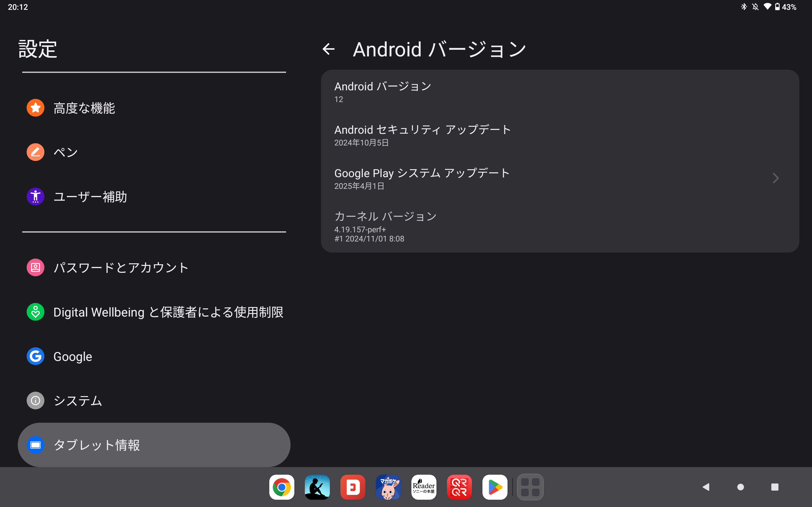This screenshot has width=812, height=507.
Task: Open Digital Wellbeing と保護者による使用制限
Action: pyautogui.click(x=168, y=312)
